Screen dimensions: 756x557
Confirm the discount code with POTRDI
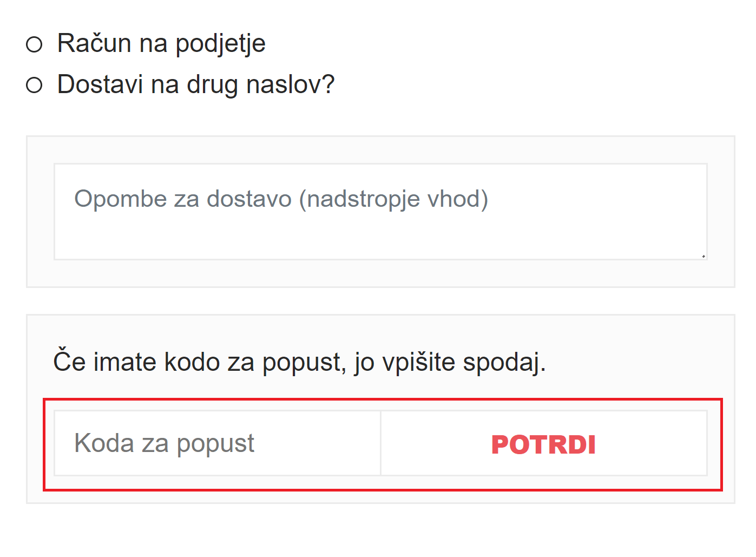[x=543, y=444]
